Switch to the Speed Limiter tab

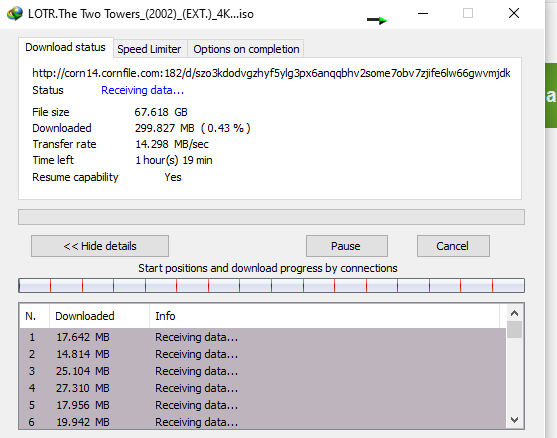pyautogui.click(x=149, y=49)
